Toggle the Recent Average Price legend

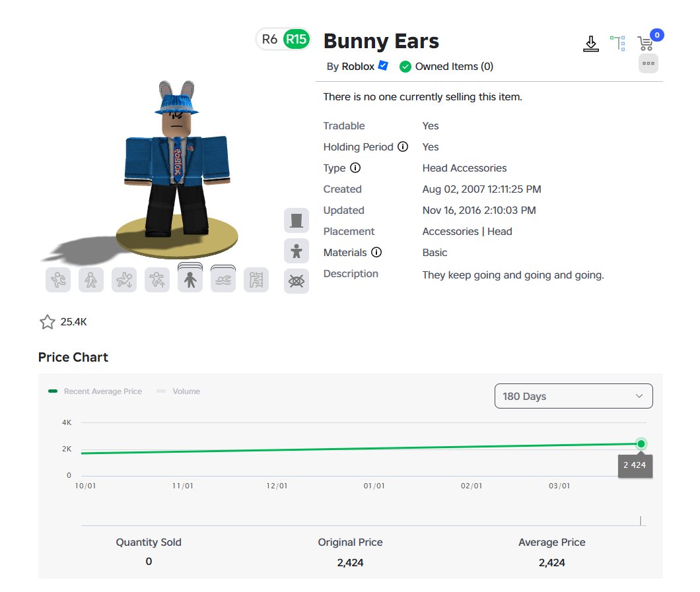pos(95,391)
